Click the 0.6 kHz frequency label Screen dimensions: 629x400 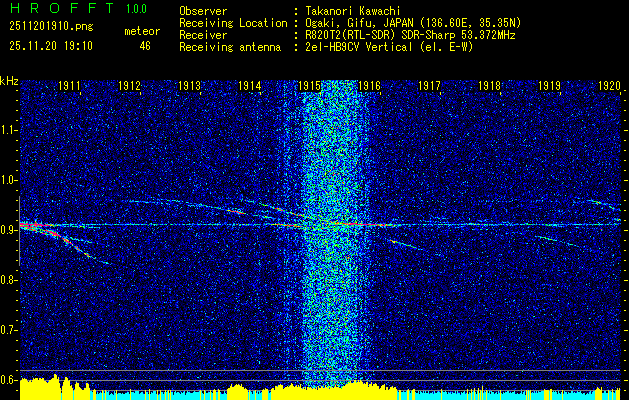click(7, 380)
